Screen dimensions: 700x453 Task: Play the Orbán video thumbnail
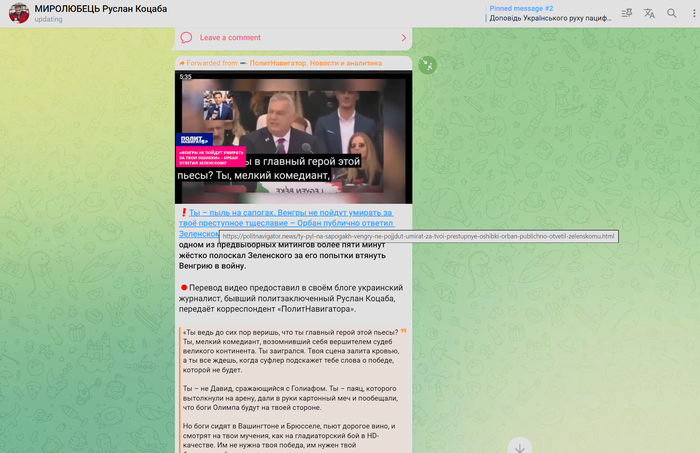point(291,137)
